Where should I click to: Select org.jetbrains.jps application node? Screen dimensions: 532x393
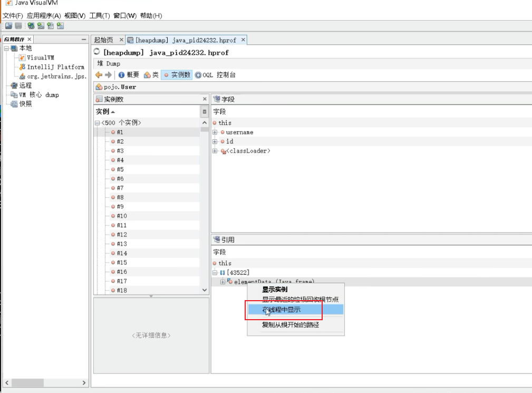(53, 76)
